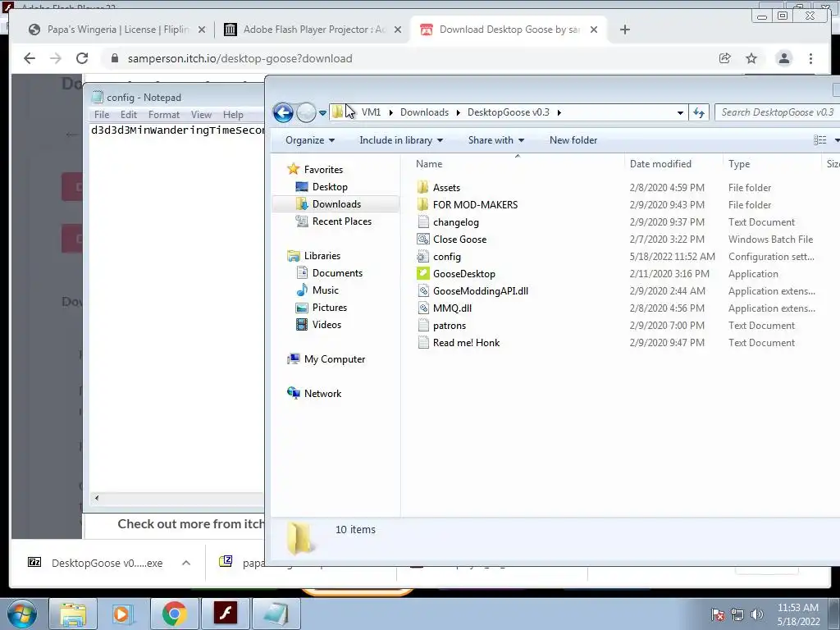This screenshot has width=840, height=630.
Task: Open the Notepad View menu
Action: [201, 115]
